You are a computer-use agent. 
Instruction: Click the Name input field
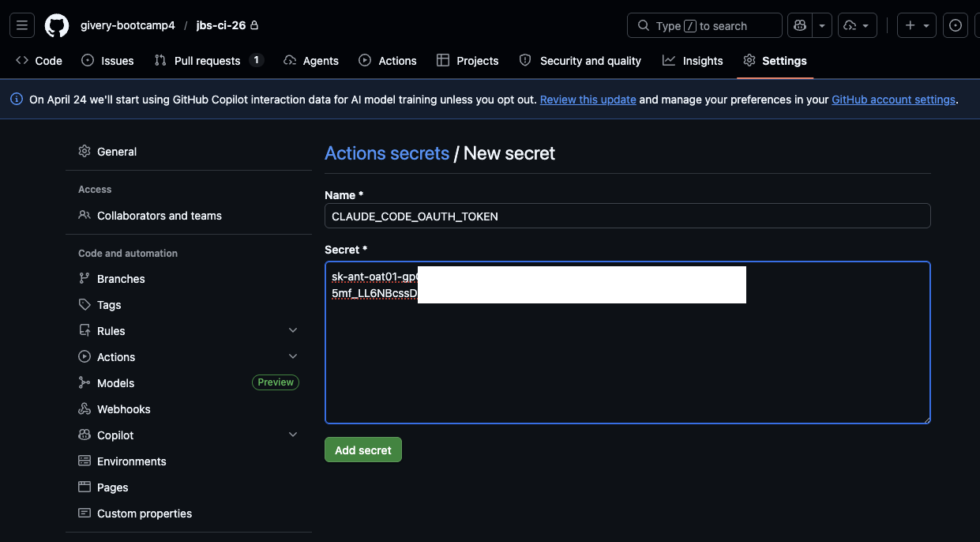628,216
